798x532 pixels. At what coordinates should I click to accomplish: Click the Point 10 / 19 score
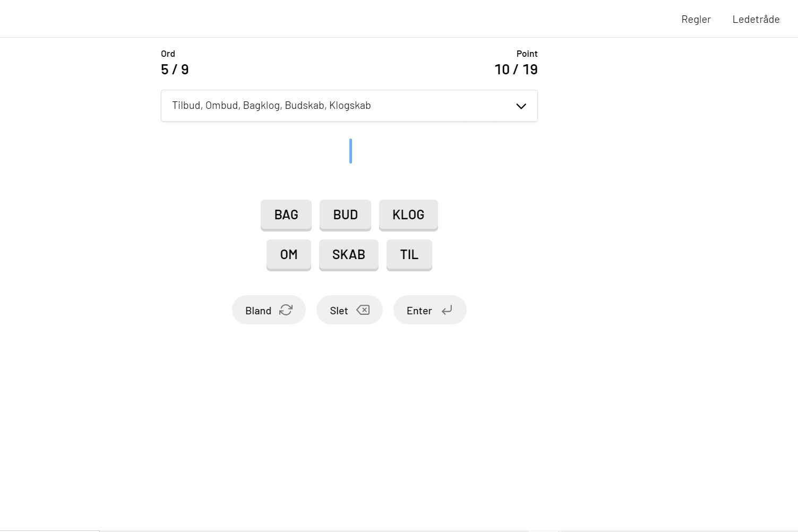[516, 69]
